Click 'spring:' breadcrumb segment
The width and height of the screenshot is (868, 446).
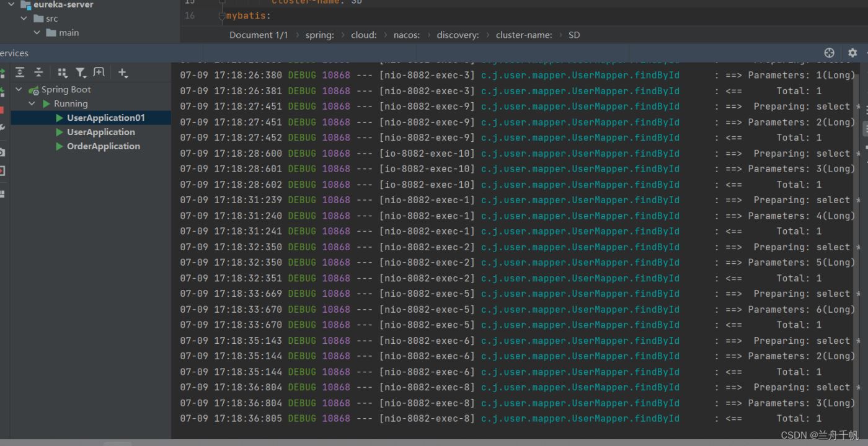(x=319, y=35)
